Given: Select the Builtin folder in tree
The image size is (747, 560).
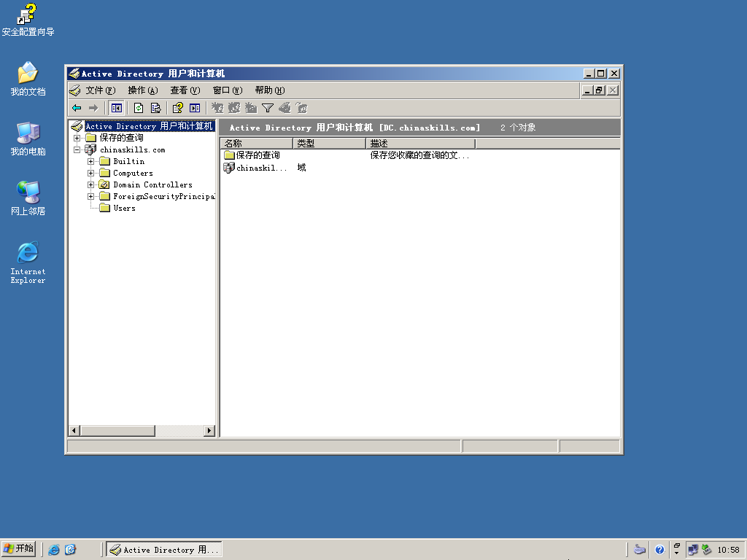Looking at the screenshot, I should [128, 161].
